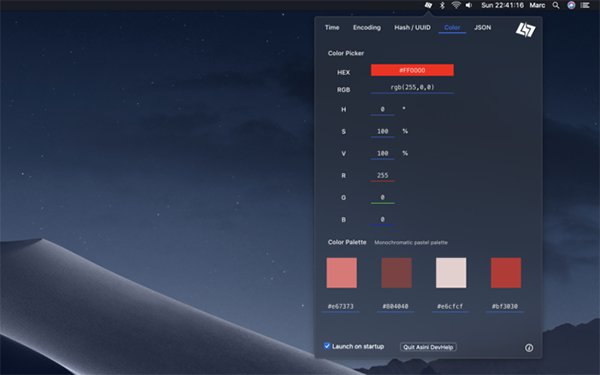Click the rgb(255,0,0) RGB input field
This screenshot has height=375, width=600.
tap(412, 88)
